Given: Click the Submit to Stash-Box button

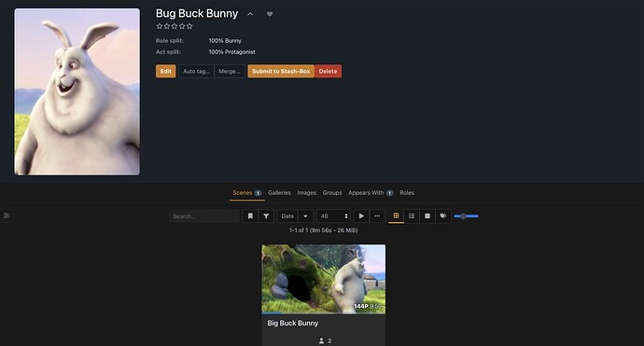Looking at the screenshot, I should 281,71.
